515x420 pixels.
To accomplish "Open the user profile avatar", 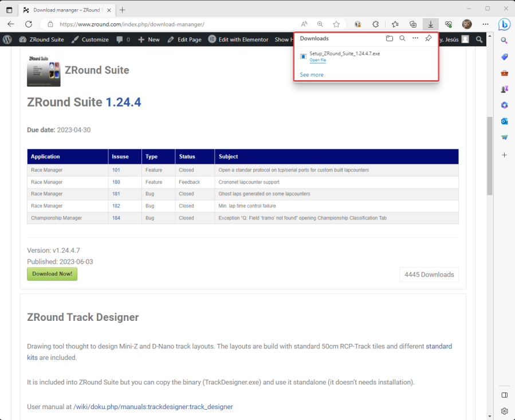I will (x=467, y=24).
